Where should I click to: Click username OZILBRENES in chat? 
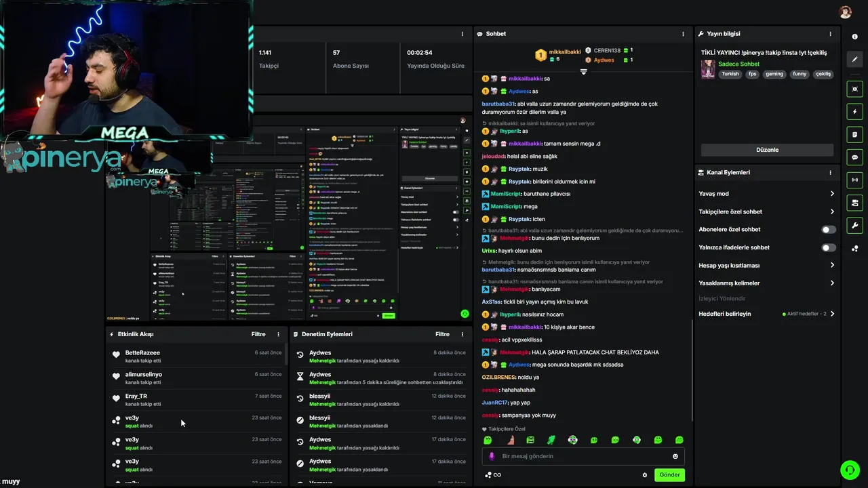tap(498, 378)
